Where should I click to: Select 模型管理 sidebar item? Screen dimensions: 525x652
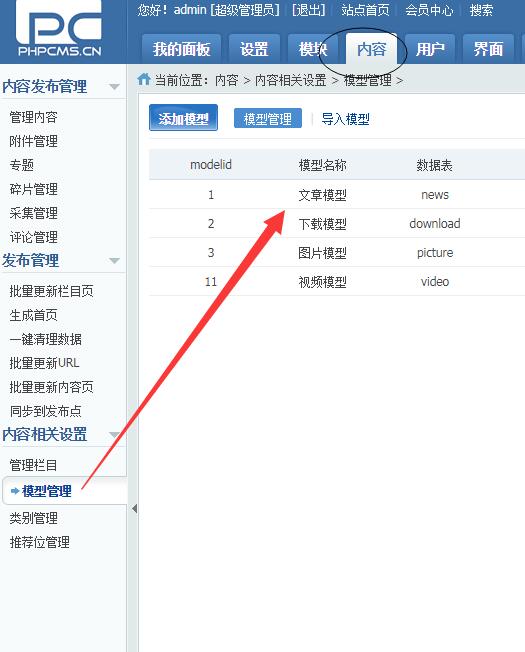point(47,491)
